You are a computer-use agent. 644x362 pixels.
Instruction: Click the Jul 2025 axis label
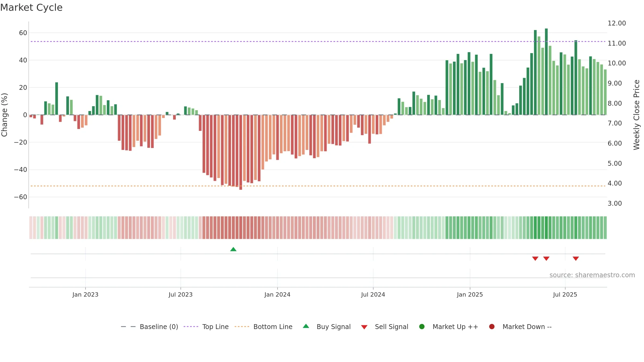tap(565, 294)
